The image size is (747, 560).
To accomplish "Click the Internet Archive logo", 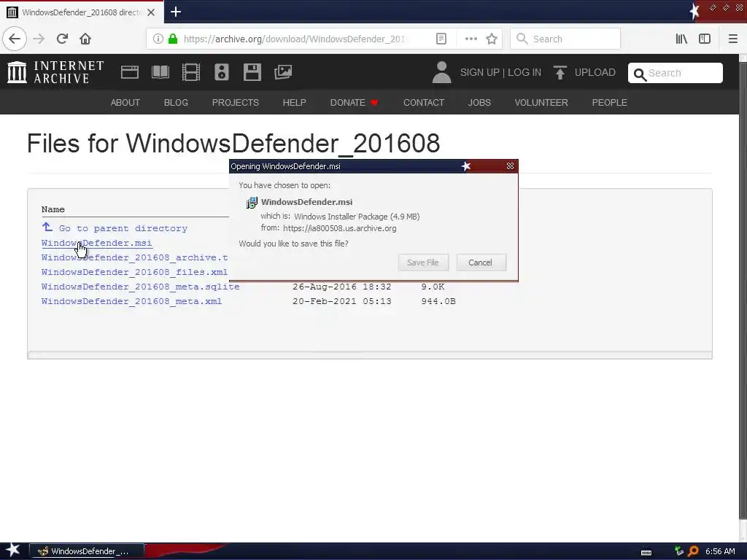I will [55, 72].
